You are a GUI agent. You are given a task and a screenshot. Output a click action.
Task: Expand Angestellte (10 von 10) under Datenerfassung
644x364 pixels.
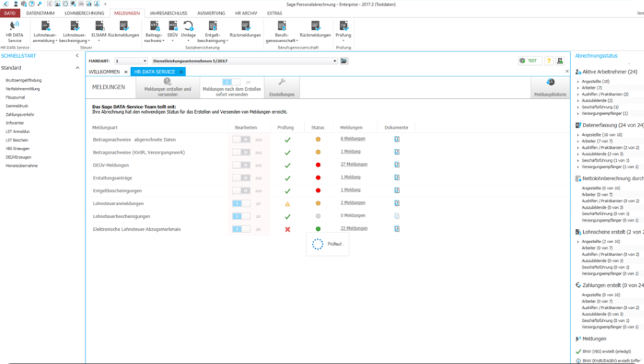tap(578, 134)
